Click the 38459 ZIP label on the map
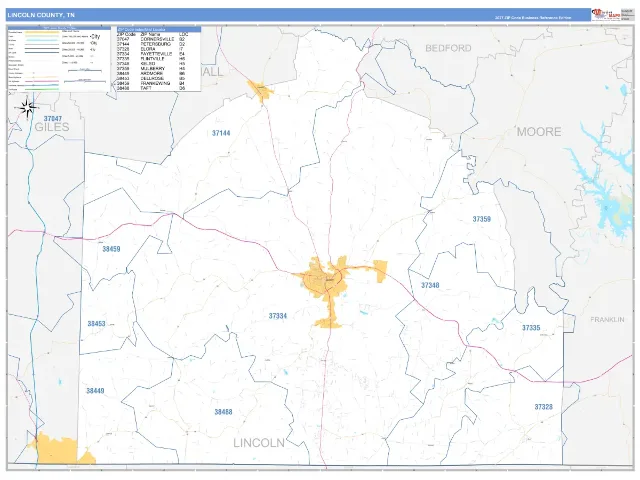Viewport: 640px width, 480px height. pyautogui.click(x=111, y=249)
